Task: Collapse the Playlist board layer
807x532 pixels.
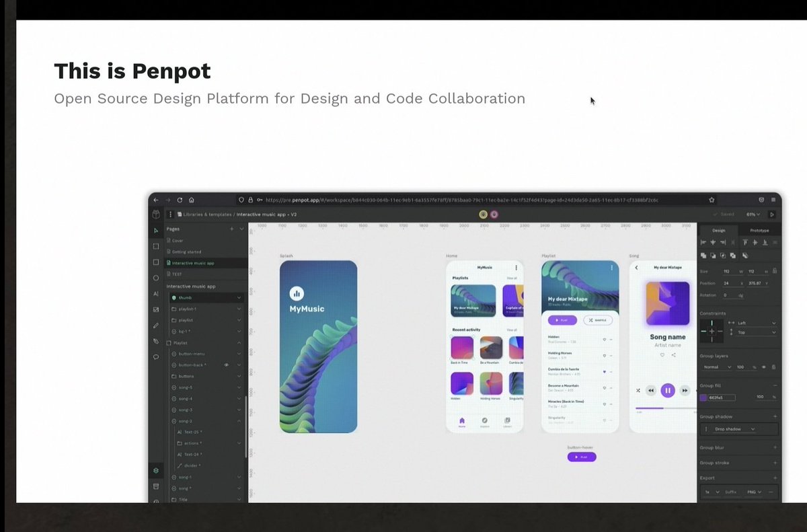Action: coord(239,342)
